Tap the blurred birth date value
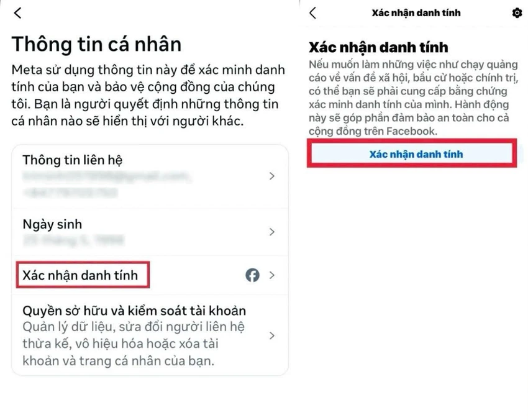 [73, 240]
